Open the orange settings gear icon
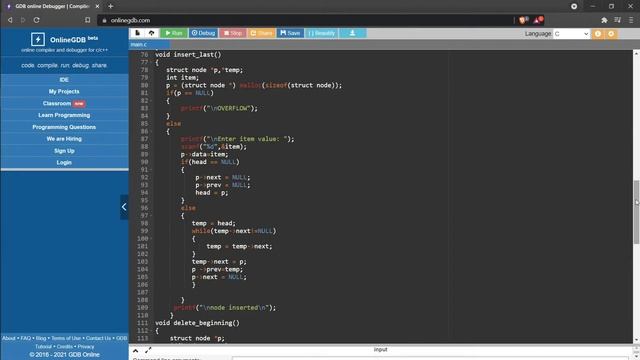The image size is (640, 360). [x=611, y=34]
